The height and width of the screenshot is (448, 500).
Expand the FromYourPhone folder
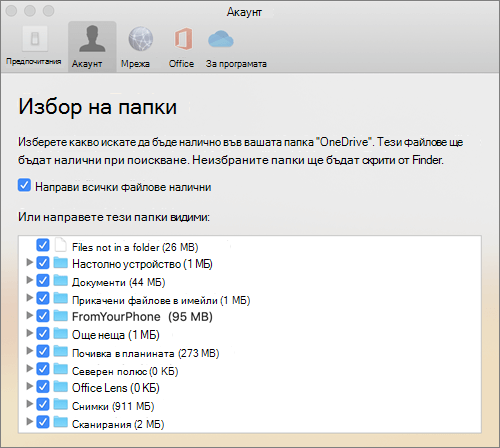29,315
